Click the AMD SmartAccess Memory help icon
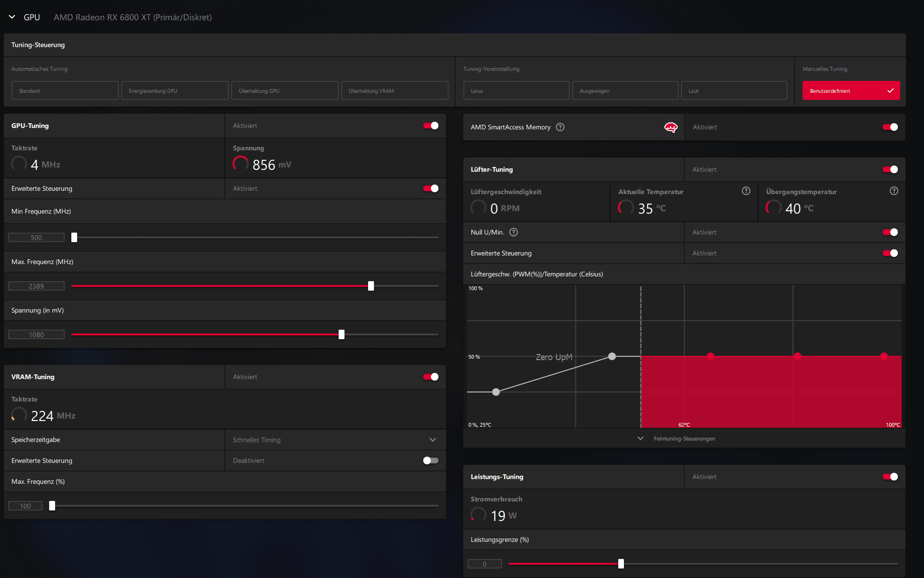The image size is (924, 578). pyautogui.click(x=560, y=127)
